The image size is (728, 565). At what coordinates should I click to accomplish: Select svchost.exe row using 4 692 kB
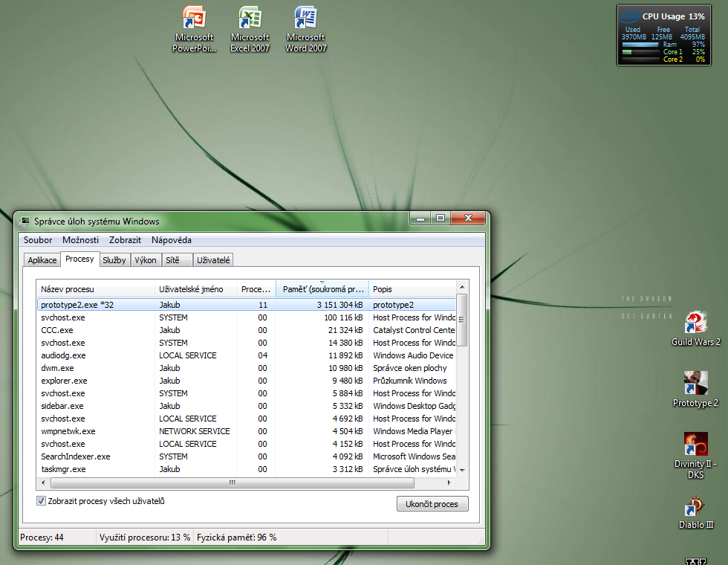pyautogui.click(x=246, y=419)
